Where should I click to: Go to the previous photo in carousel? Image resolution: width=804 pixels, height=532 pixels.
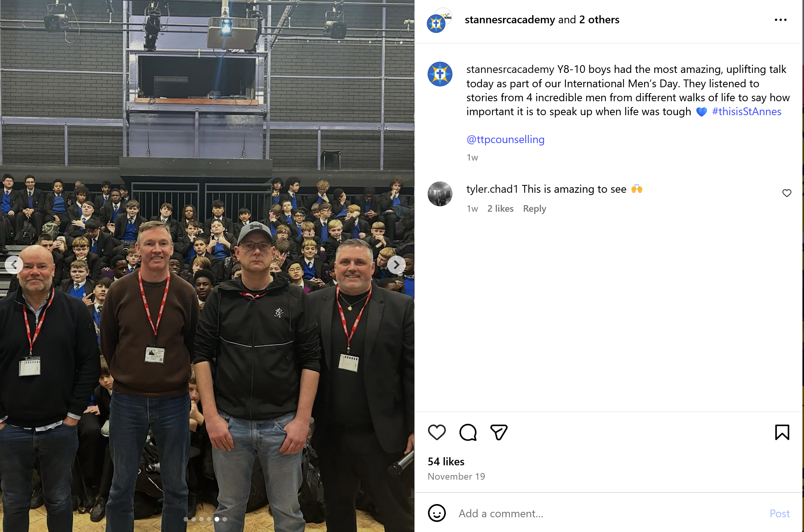click(14, 265)
